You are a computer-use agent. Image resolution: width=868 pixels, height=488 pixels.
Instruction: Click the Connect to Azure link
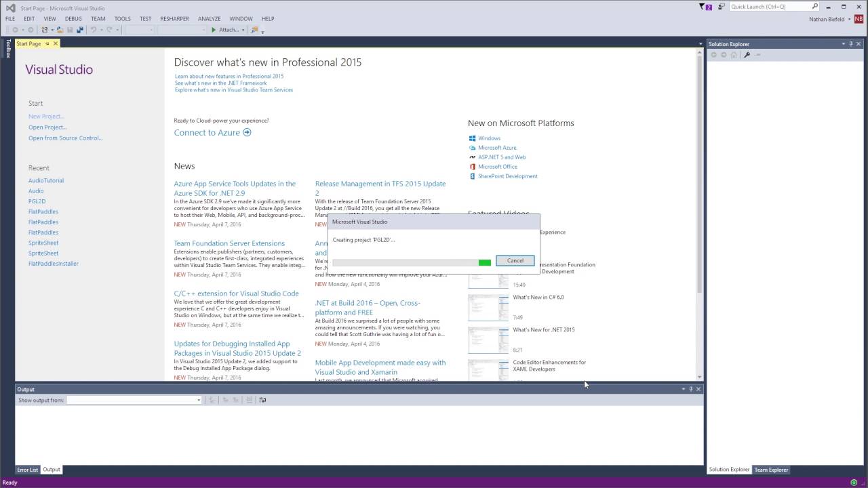[x=207, y=132]
